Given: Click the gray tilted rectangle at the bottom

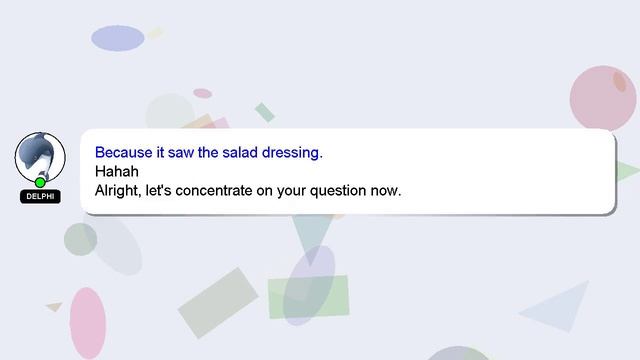Looking at the screenshot, I should [218, 303].
